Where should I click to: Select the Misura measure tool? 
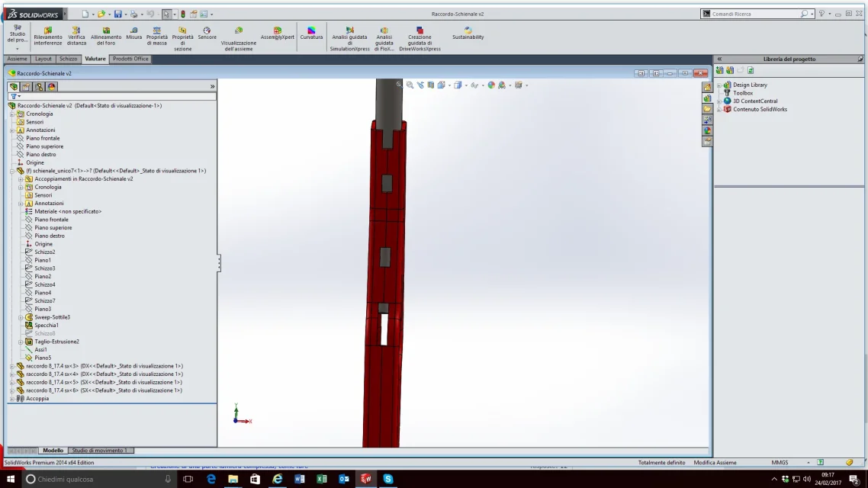pos(133,34)
